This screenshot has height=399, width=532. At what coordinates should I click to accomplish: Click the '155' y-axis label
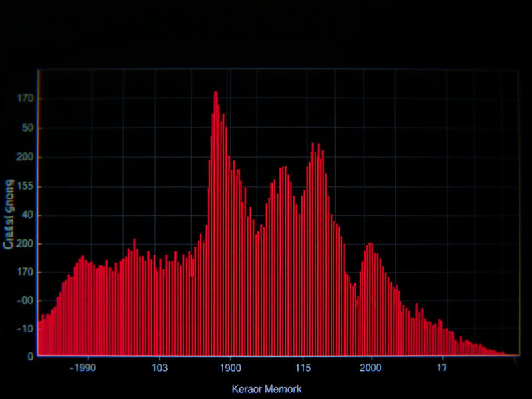pyautogui.click(x=25, y=187)
